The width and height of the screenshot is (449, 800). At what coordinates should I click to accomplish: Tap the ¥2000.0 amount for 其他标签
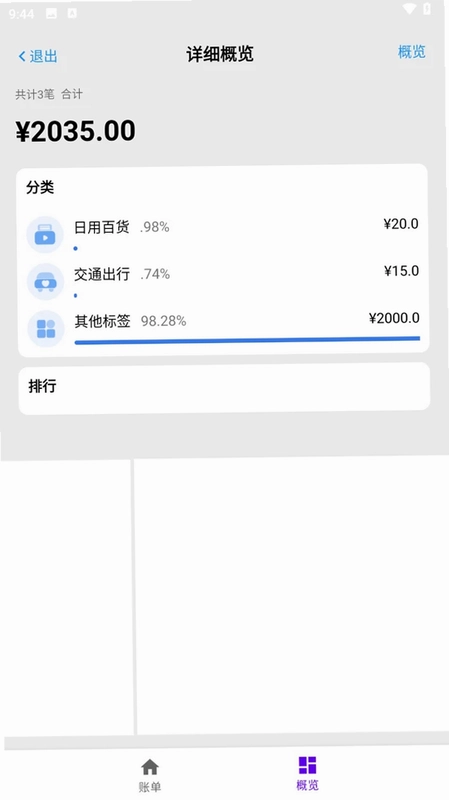click(394, 318)
